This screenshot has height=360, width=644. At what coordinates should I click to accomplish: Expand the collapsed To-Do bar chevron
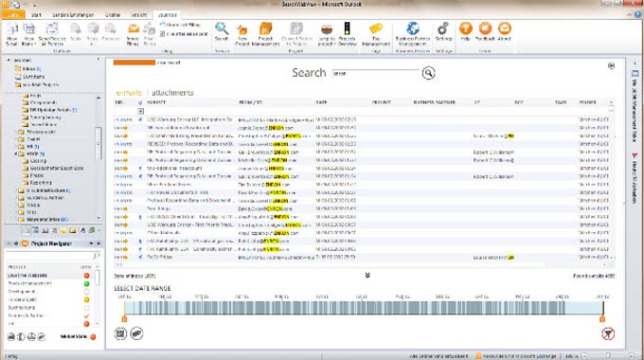pyautogui.click(x=635, y=63)
